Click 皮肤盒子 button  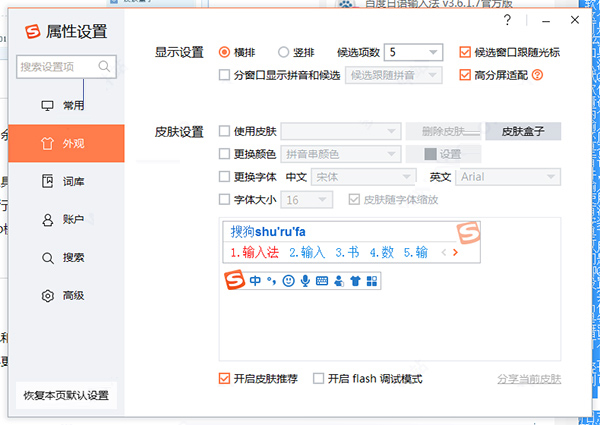tap(523, 131)
